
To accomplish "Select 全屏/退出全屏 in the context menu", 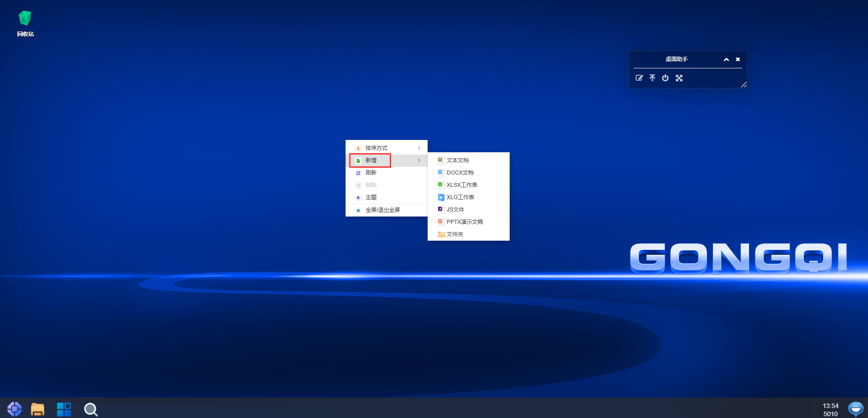I will pos(387,210).
